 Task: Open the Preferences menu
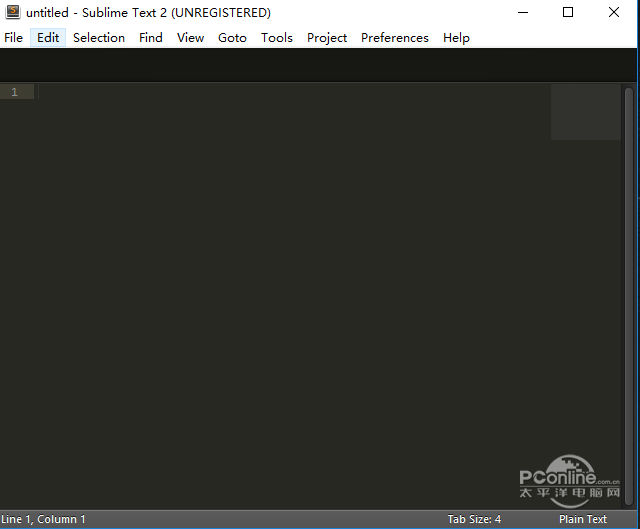point(395,38)
